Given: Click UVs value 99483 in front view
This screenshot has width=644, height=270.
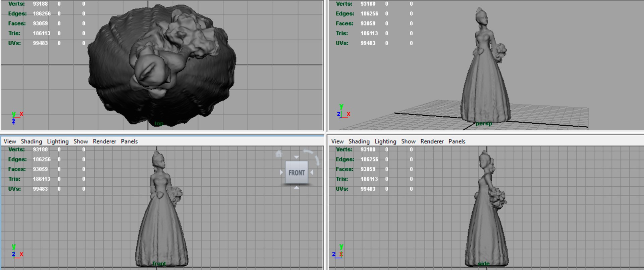Looking at the screenshot, I should [40, 189].
